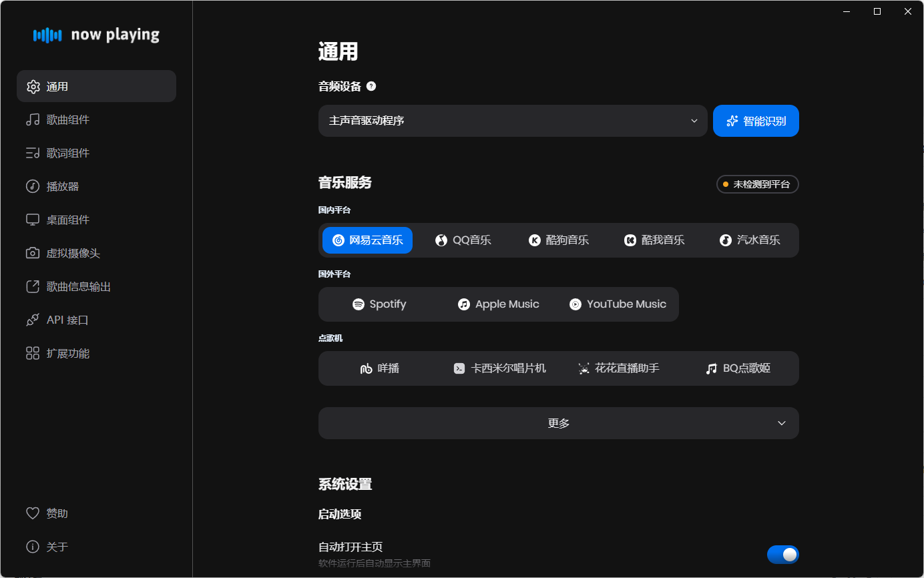Click the 未检测到平台 status indicator

click(757, 184)
